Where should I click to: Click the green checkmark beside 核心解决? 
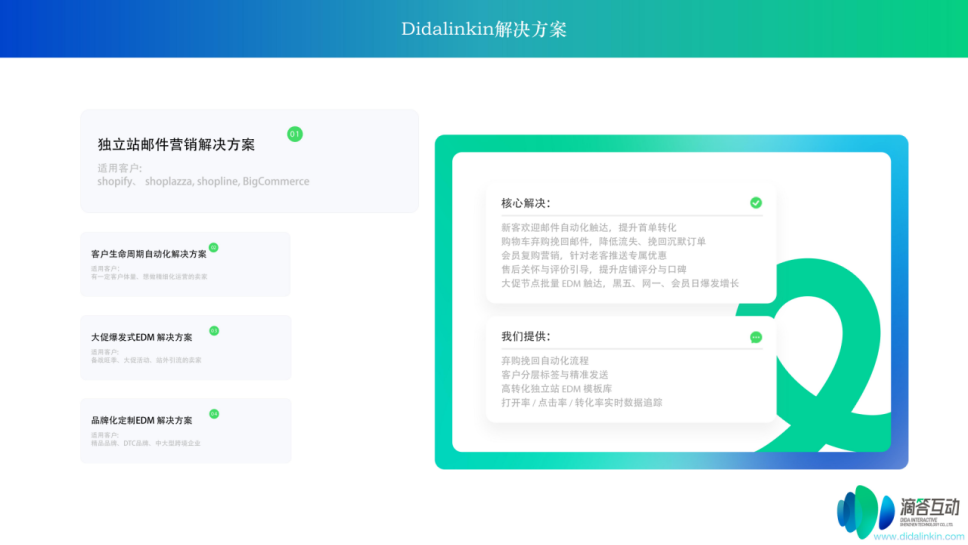click(756, 202)
